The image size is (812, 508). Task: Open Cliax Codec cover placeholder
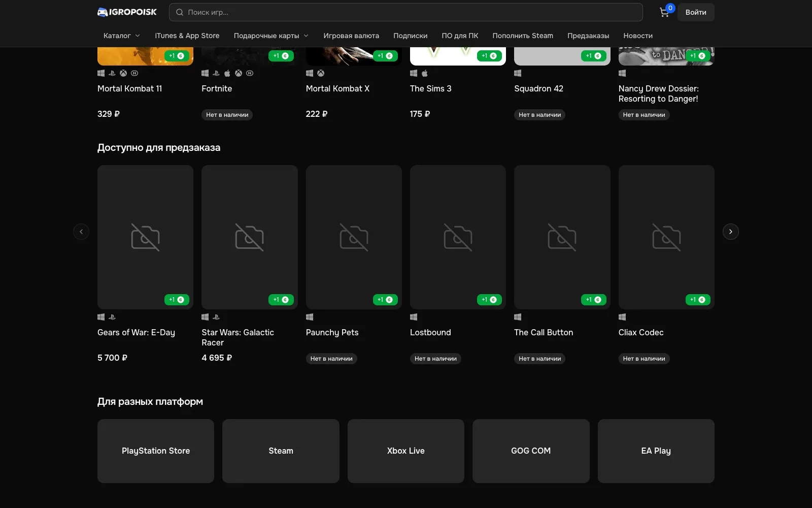(x=666, y=237)
